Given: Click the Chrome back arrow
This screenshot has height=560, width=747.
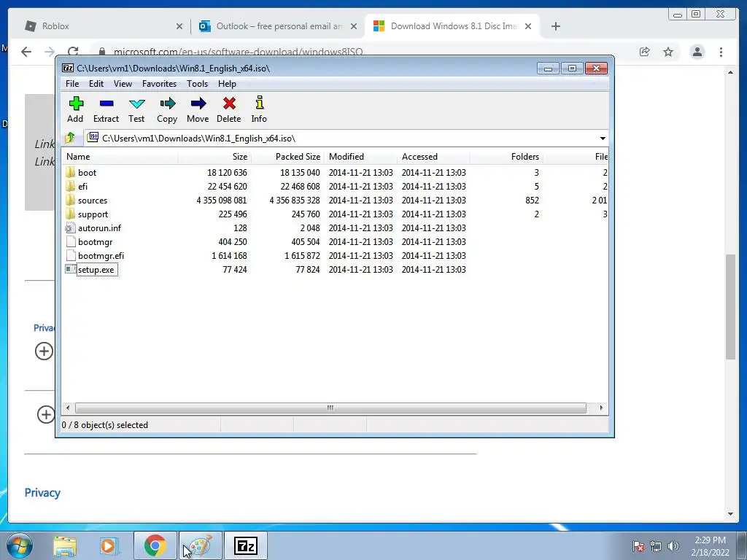Looking at the screenshot, I should click(x=26, y=52).
